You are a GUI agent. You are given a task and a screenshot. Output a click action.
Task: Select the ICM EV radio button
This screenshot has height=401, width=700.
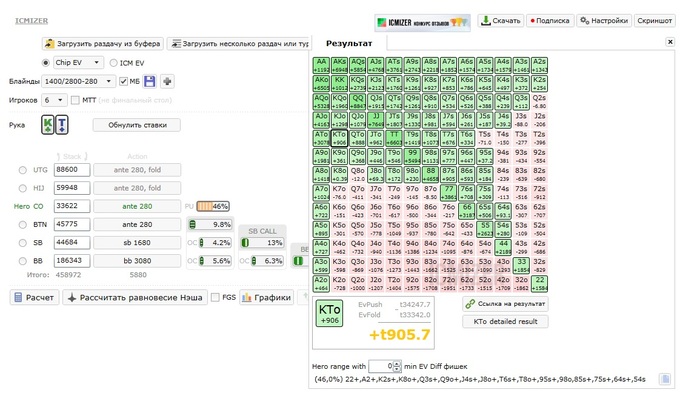[113, 63]
